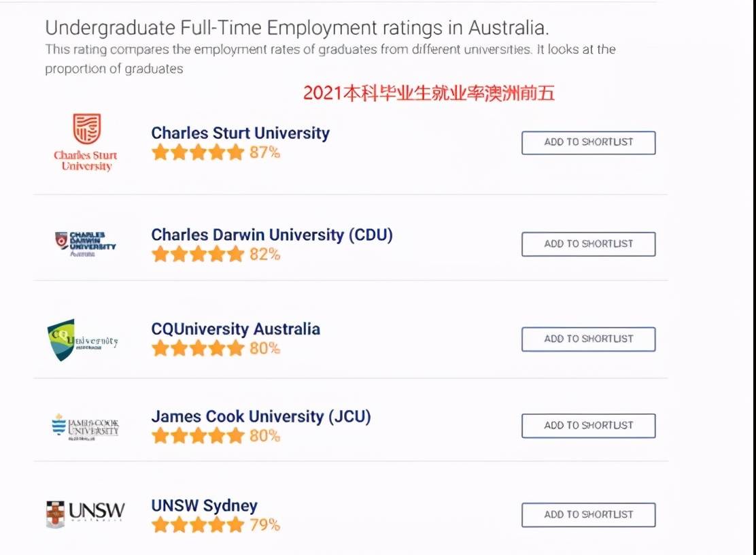756x555 pixels.
Task: Add James Cook University to shortlist
Action: (588, 425)
